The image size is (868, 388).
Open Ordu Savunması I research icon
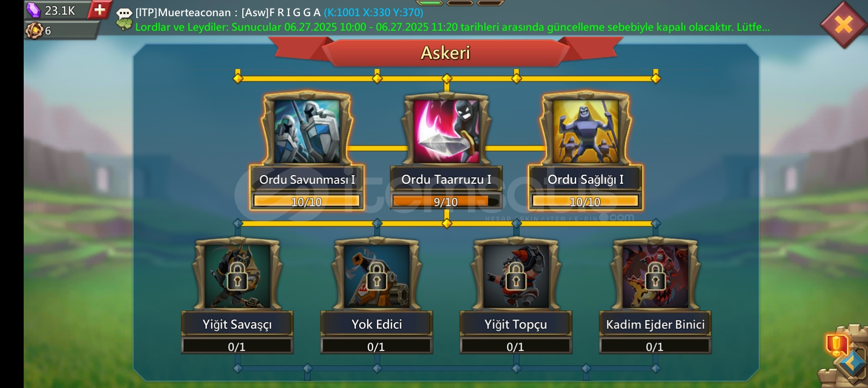tap(307, 131)
